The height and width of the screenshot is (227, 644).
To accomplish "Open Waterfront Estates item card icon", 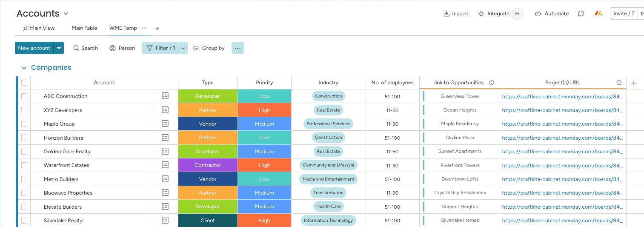I will [165, 165].
